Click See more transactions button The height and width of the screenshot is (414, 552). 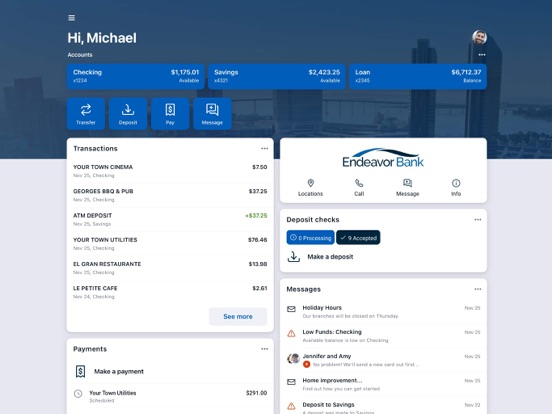238,316
